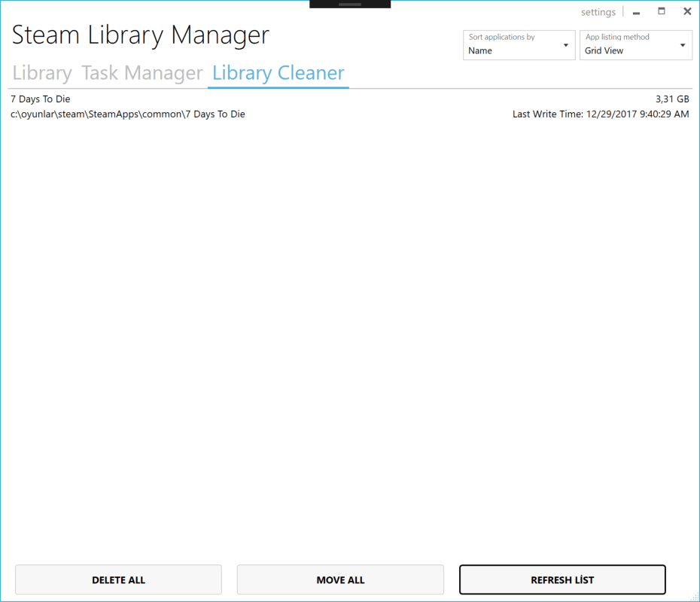This screenshot has width=700, height=602.
Task: Close the Steam Library Manager window
Action: [687, 11]
